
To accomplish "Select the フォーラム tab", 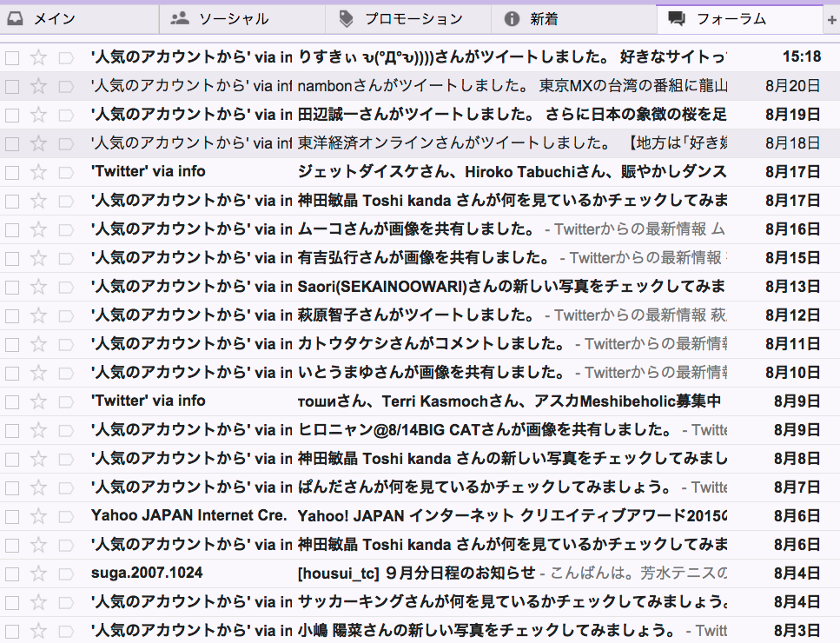I will click(739, 19).
